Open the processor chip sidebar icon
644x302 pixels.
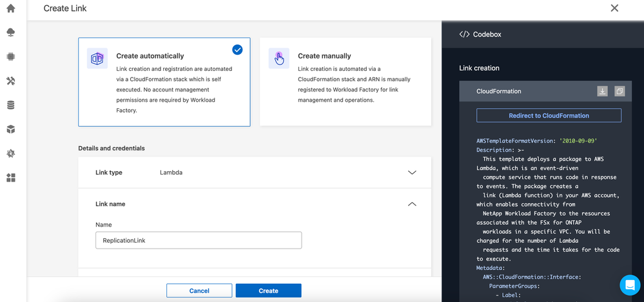pos(10,57)
